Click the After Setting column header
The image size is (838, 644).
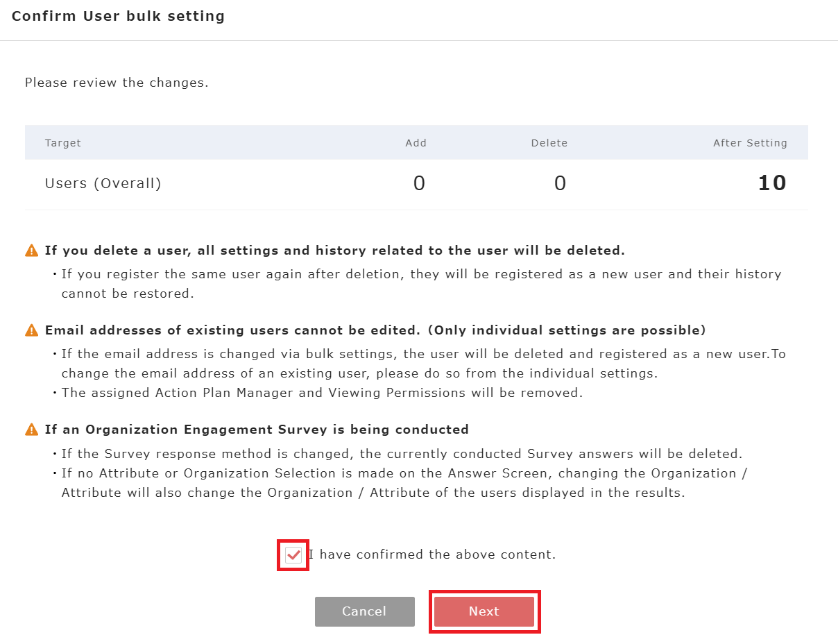coord(750,143)
